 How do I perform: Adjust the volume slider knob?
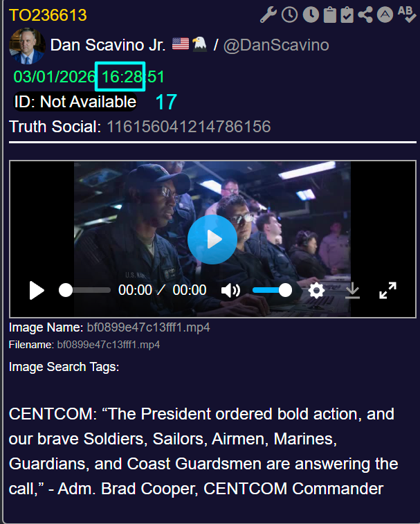point(285,290)
